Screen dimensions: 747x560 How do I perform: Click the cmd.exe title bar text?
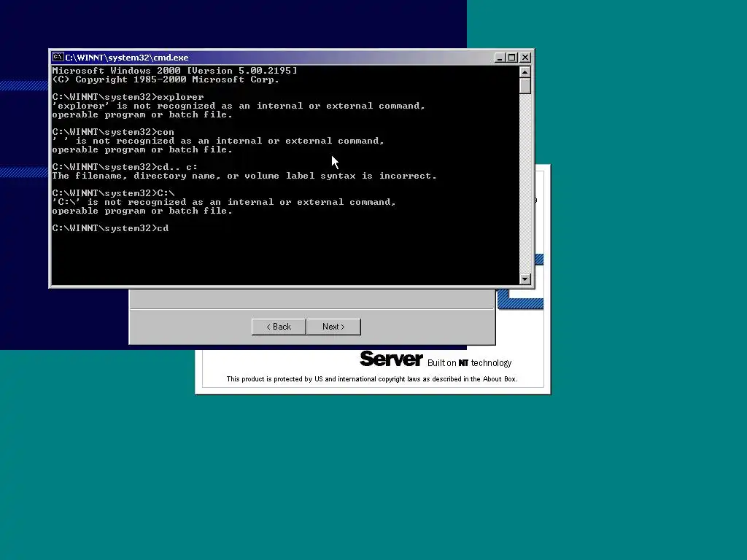click(127, 58)
